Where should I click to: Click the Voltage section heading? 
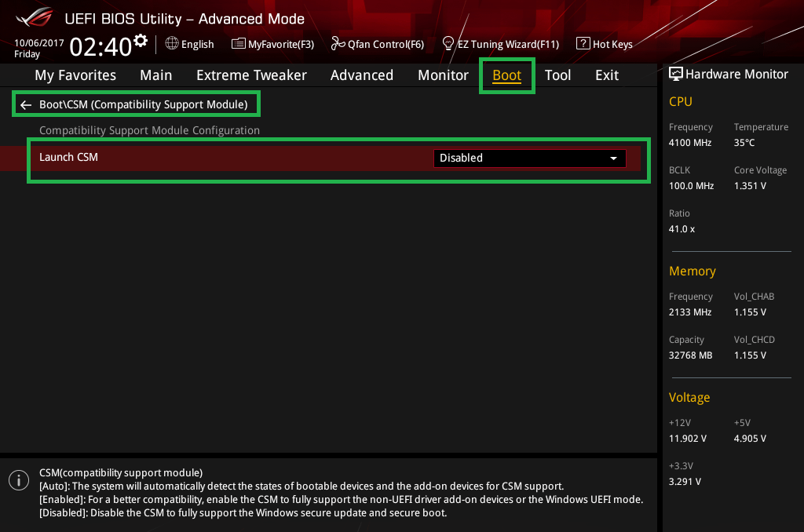pyautogui.click(x=689, y=398)
